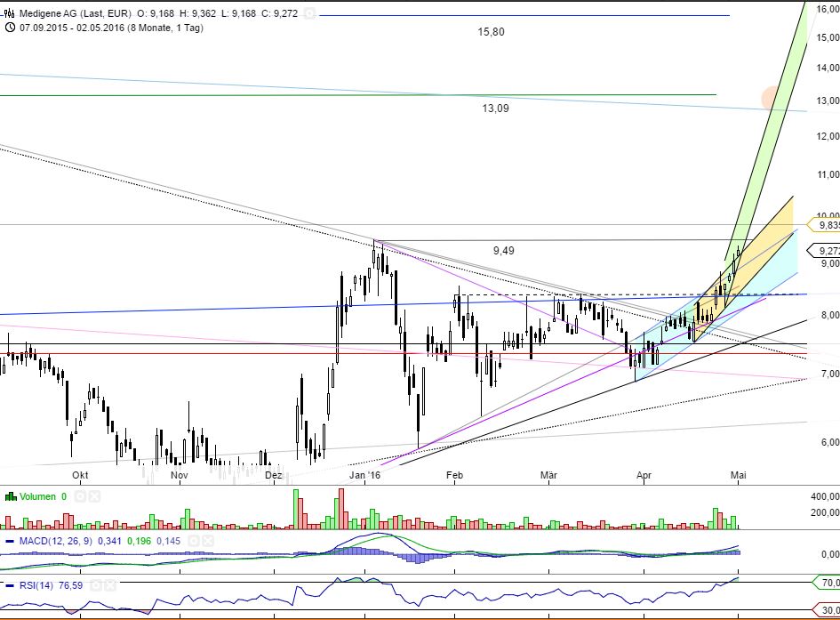Viewport: 840px width, 620px height.
Task: Open the gray settings icon right of the OHLC values
Action: point(309,12)
